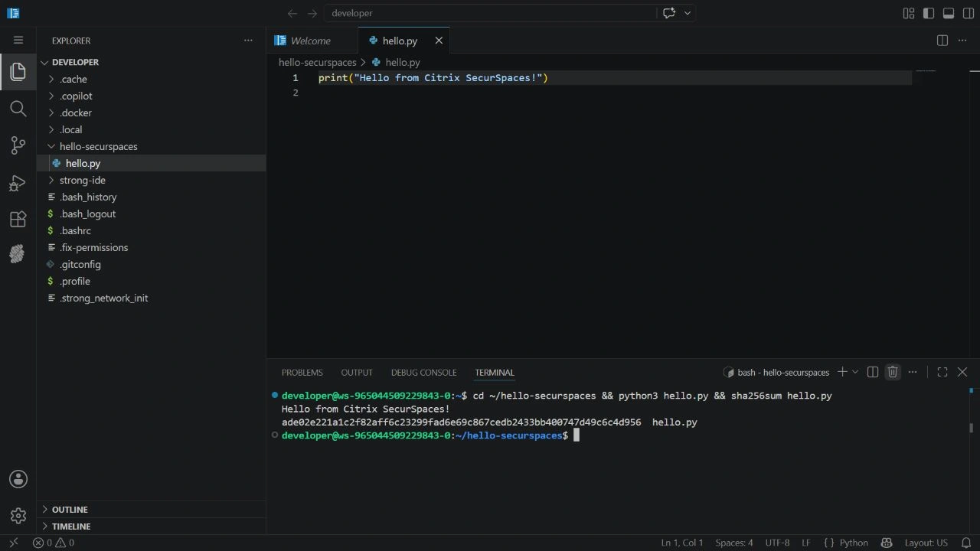This screenshot has height=551, width=980.
Task: Click Split Editor Right icon
Action: coord(942,41)
